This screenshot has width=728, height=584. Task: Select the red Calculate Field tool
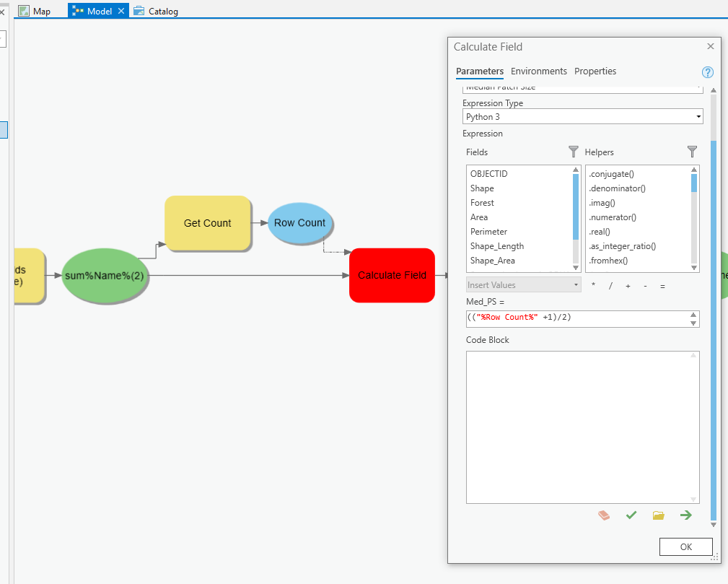click(x=392, y=275)
